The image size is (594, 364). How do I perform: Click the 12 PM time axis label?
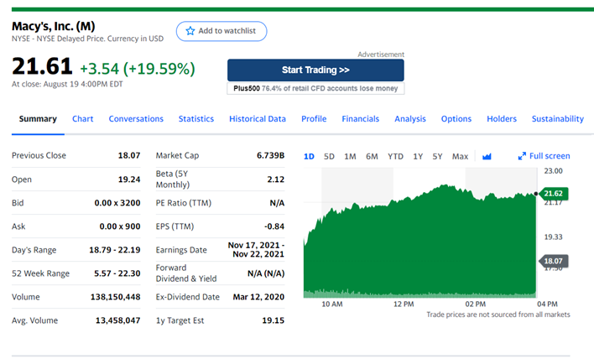404,304
